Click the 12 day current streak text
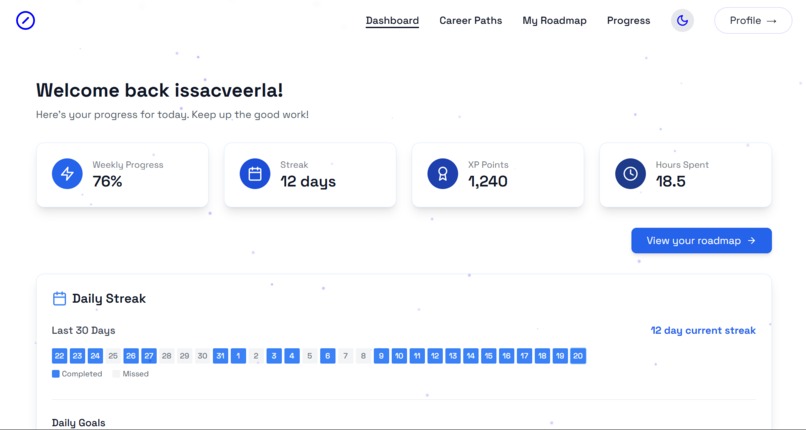Viewport: 806px width, 430px height. pyautogui.click(x=703, y=330)
